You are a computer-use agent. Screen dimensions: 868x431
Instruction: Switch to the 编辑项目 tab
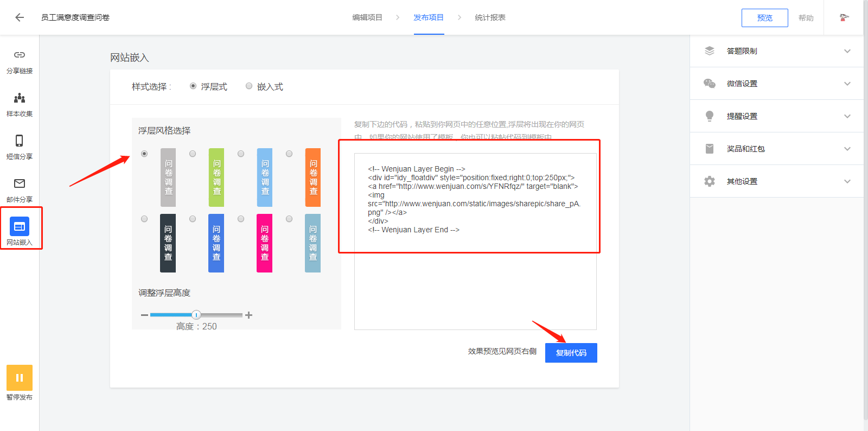(367, 17)
